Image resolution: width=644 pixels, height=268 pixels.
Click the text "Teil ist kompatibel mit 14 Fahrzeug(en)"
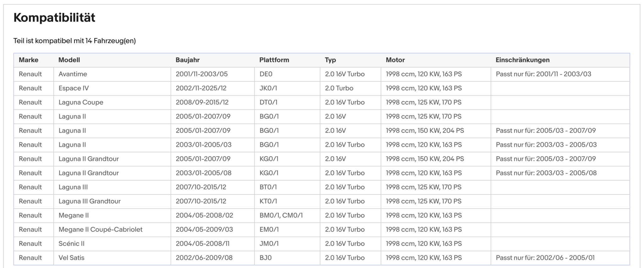(75, 41)
